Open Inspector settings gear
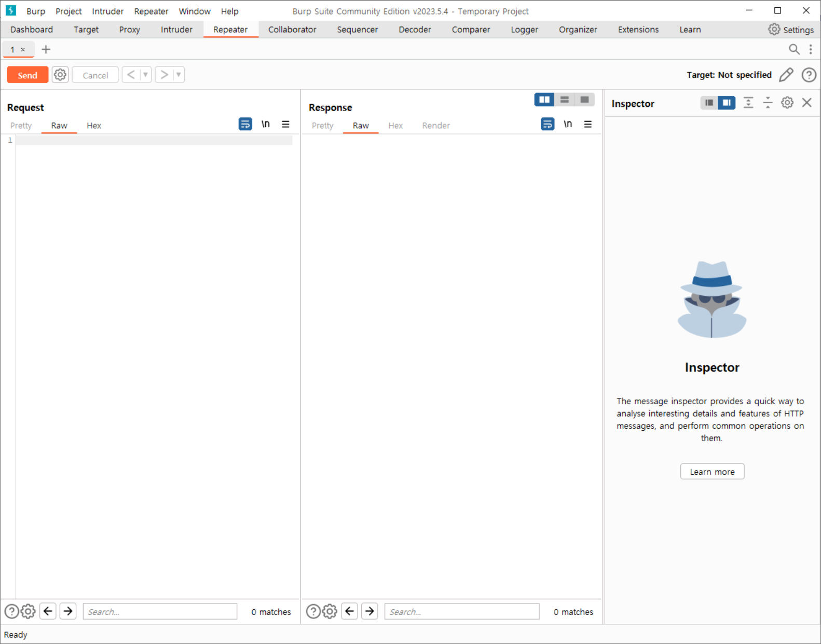Image resolution: width=821 pixels, height=644 pixels. [x=787, y=103]
